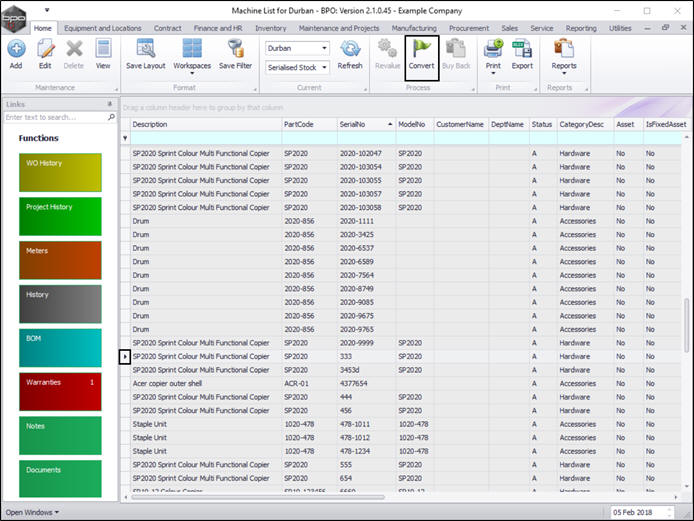Viewport: 694px width, 521px height.
Task: Switch to the Procurement tab
Action: coord(469,29)
